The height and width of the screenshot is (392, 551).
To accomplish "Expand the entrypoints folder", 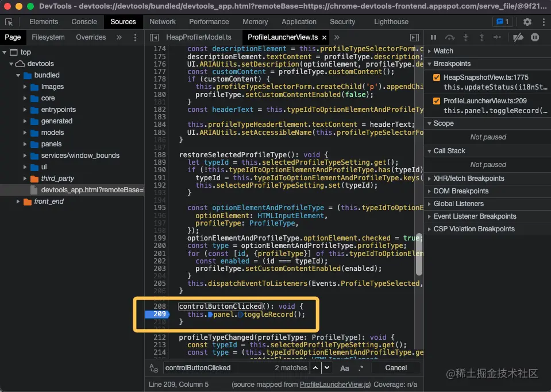I will (x=25, y=110).
